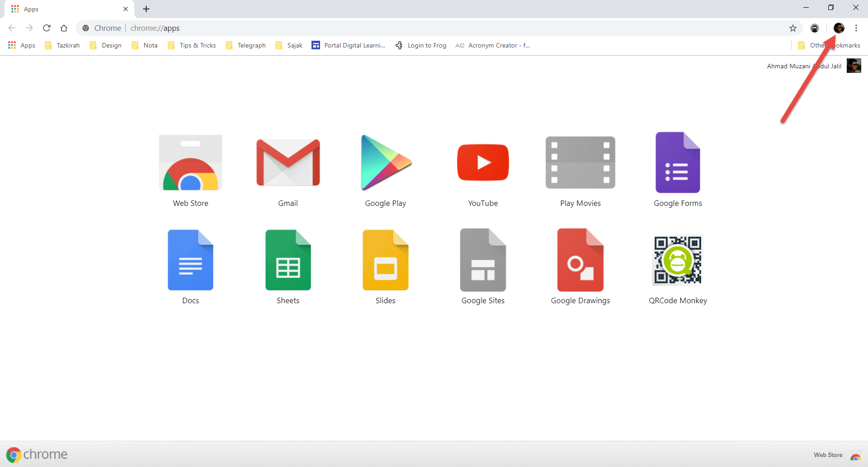
Task: Bookmark this page with the star icon
Action: coord(793,28)
